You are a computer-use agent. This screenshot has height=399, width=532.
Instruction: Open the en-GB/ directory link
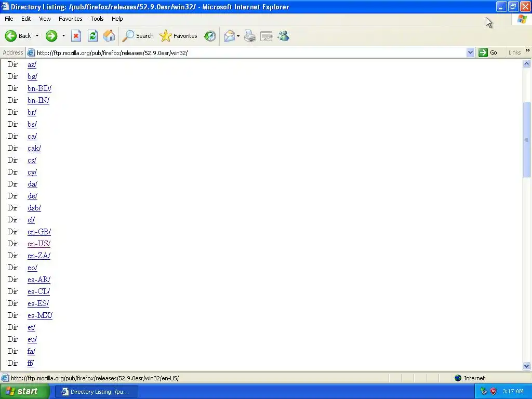[x=39, y=232]
